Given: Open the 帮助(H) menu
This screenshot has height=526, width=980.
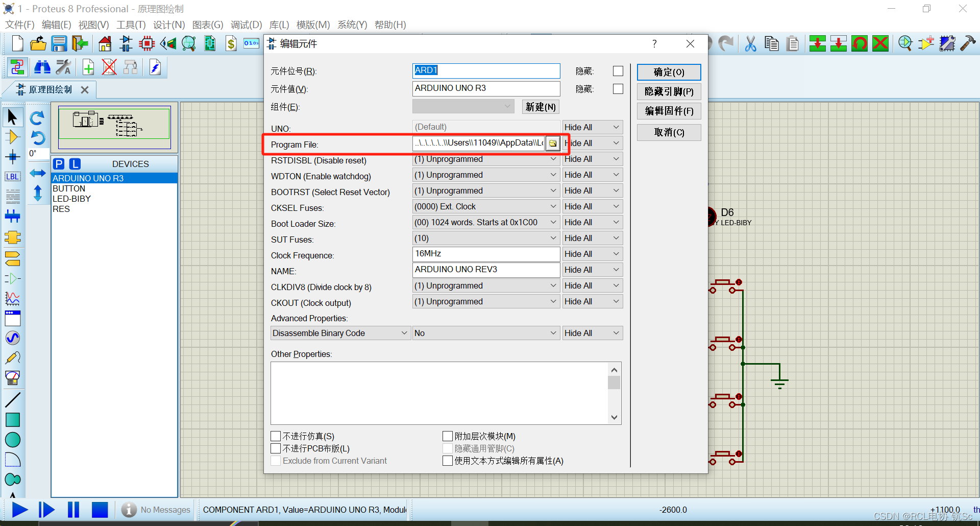Looking at the screenshot, I should point(390,25).
